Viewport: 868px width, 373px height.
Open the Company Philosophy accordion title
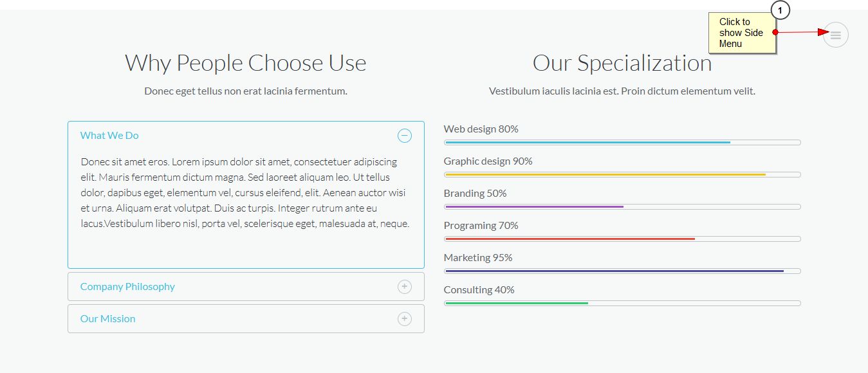[x=127, y=287]
